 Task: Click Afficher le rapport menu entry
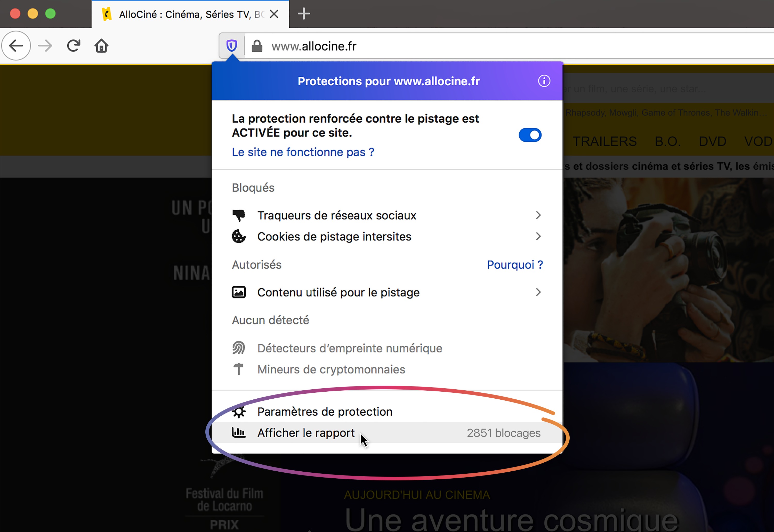point(306,433)
